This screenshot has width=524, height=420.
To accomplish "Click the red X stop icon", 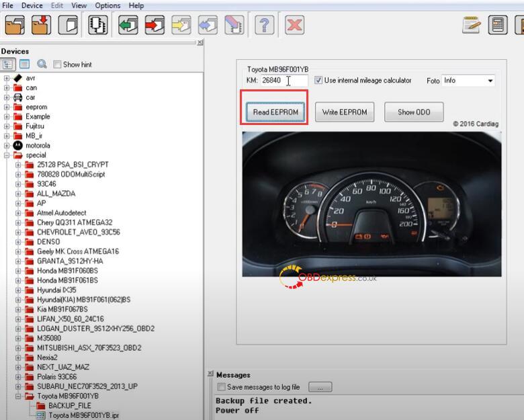I will [294, 25].
